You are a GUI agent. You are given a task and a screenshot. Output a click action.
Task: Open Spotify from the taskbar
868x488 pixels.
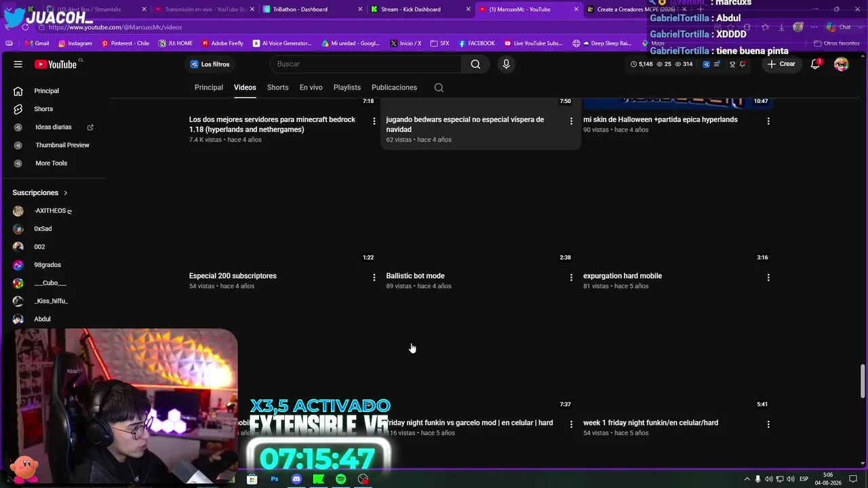click(341, 479)
